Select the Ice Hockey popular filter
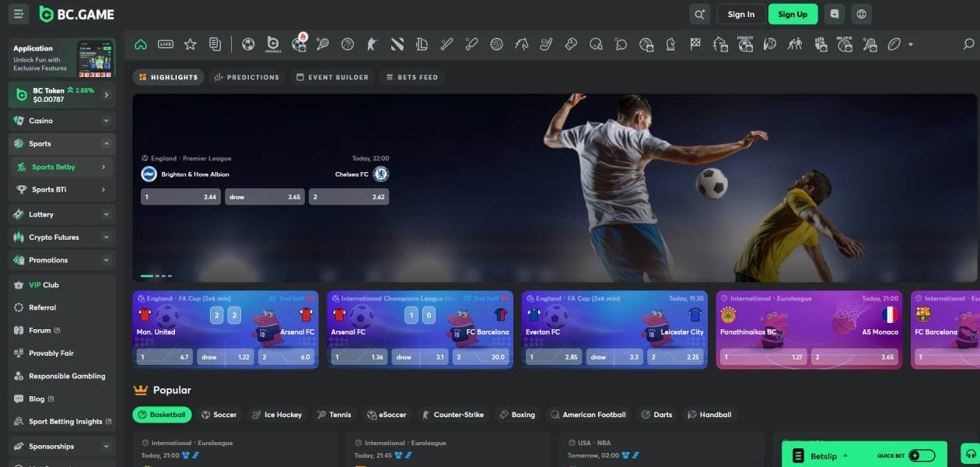980x467 pixels. (277, 415)
